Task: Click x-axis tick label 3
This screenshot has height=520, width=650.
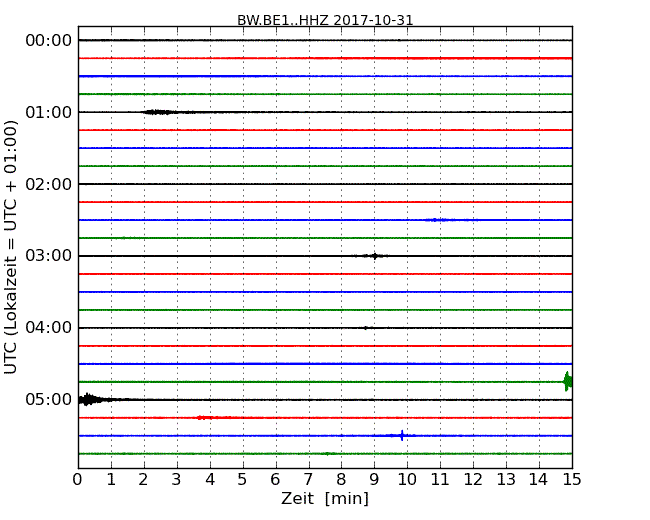Action: coord(177,480)
